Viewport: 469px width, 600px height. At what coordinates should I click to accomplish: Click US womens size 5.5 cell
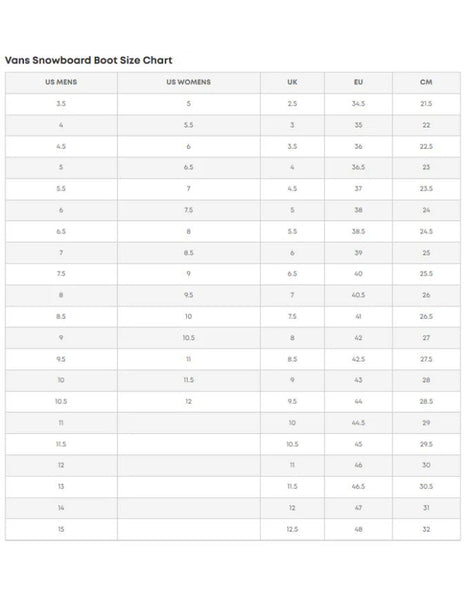pos(189,125)
